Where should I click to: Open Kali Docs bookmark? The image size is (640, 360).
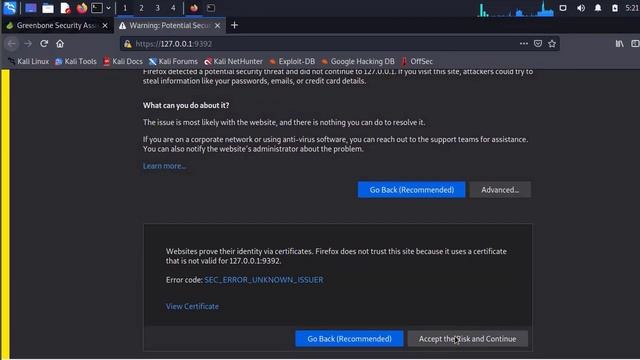123,62
